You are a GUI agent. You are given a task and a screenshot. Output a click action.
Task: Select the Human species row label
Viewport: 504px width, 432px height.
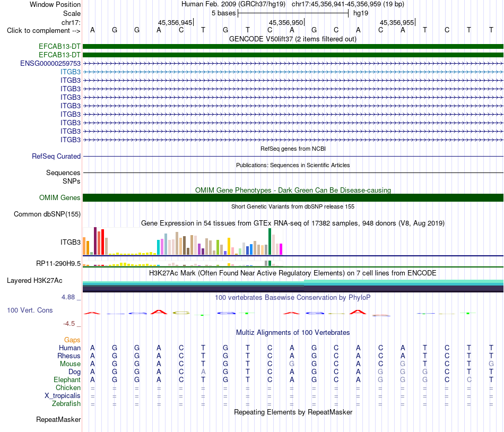click(69, 348)
